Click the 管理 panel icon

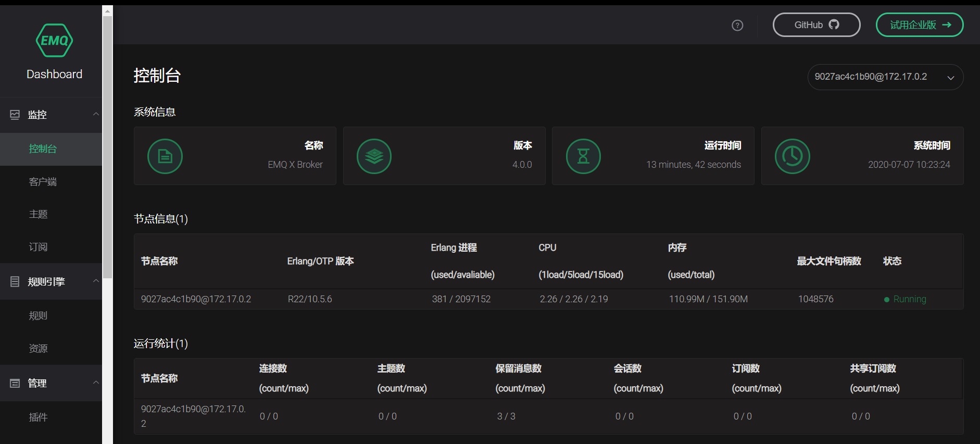point(15,384)
